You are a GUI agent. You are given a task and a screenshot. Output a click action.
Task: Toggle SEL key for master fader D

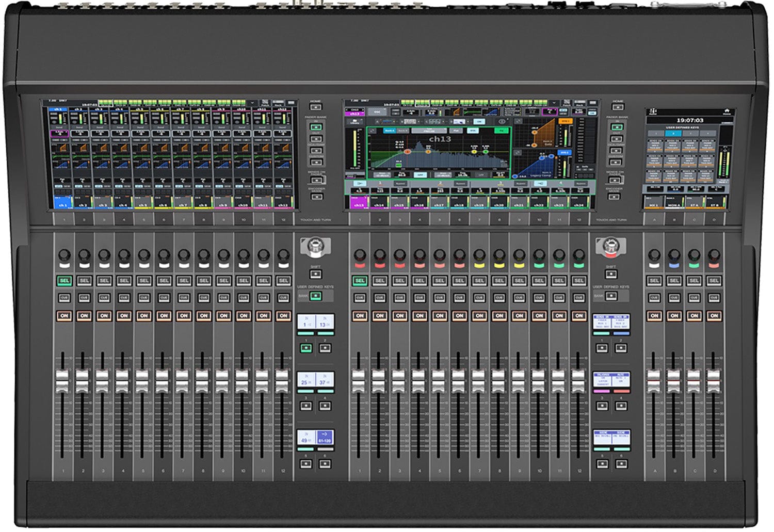(x=714, y=281)
